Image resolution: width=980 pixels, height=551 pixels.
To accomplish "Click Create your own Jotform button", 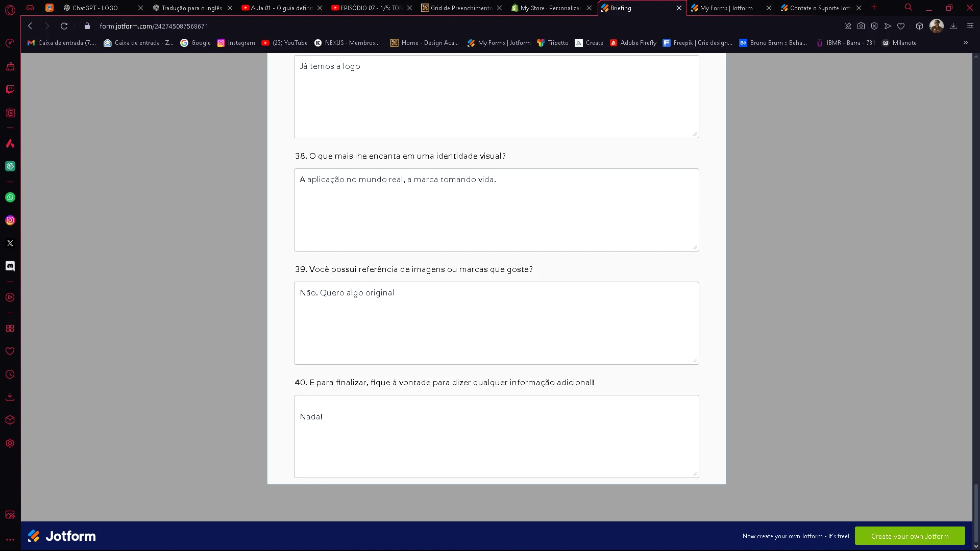I will click(x=910, y=536).
